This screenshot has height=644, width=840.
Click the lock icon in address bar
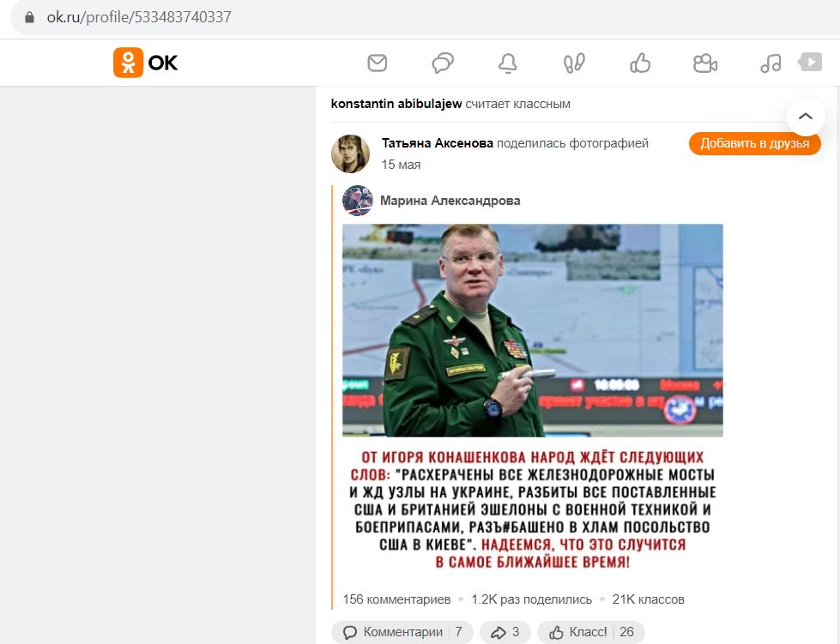(29, 17)
